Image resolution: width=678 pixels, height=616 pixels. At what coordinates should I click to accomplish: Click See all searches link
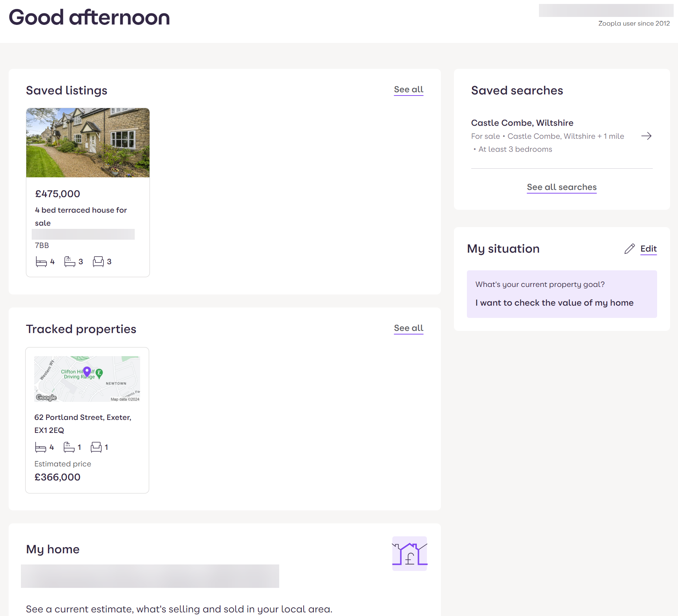point(562,187)
